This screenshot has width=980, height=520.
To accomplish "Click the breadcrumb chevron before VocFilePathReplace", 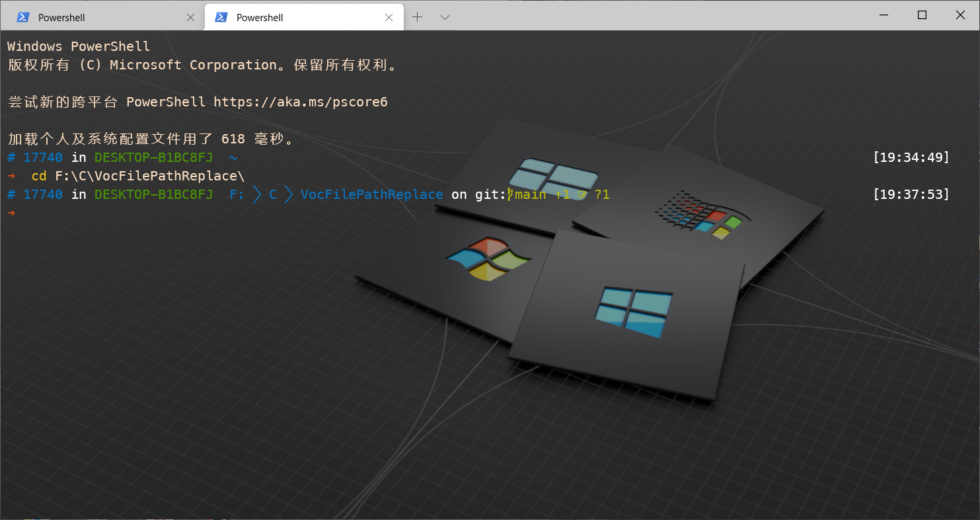I will pos(288,194).
